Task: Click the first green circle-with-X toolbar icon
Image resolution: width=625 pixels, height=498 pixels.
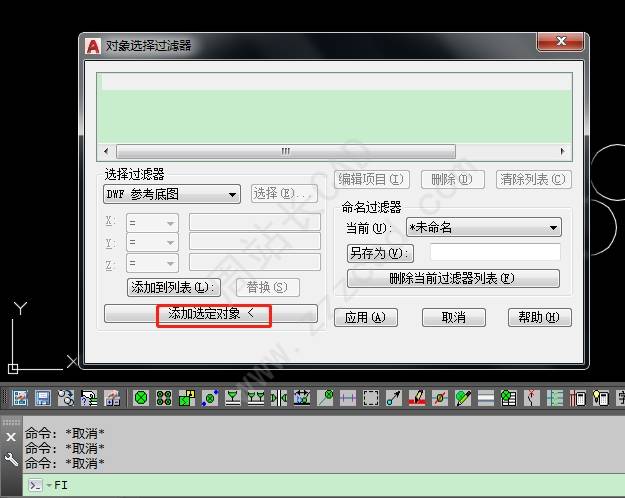Action: tap(141, 398)
